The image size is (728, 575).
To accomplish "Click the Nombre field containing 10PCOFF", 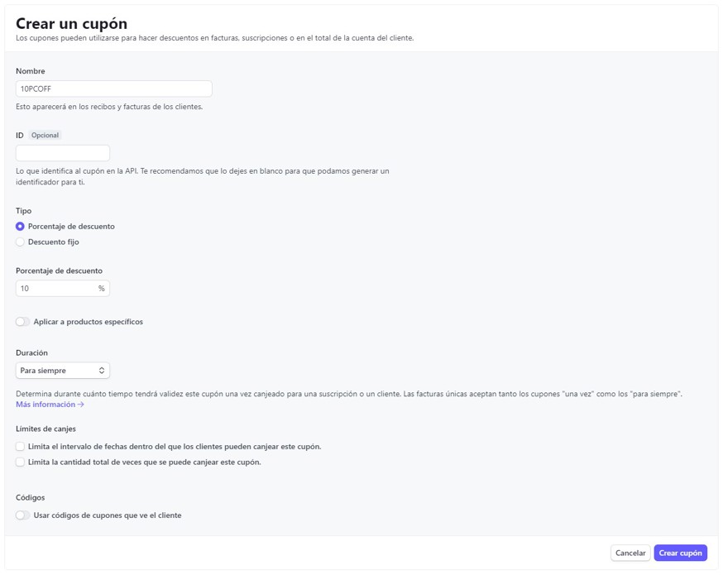I will point(114,89).
